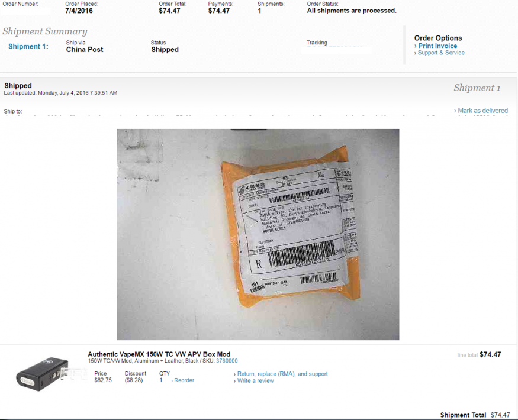This screenshot has width=518, height=420.
Task: Click the Authentic VapeMX 150W product title
Action: (x=159, y=354)
